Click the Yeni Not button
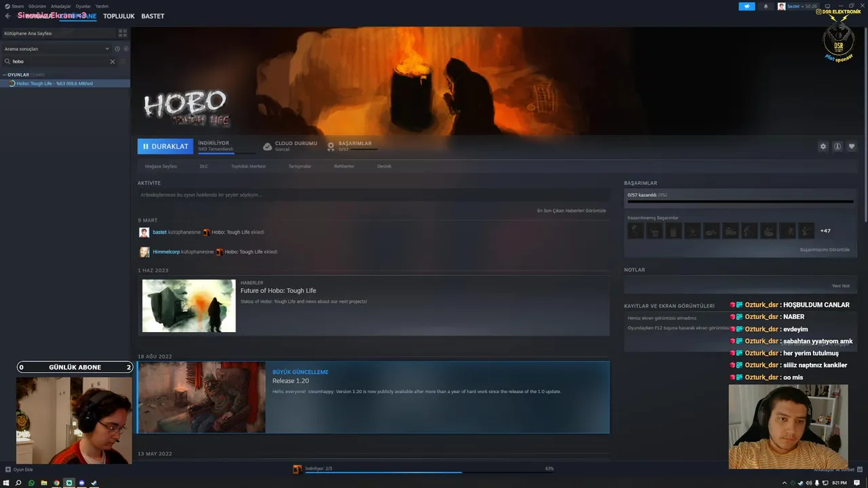 click(x=841, y=286)
